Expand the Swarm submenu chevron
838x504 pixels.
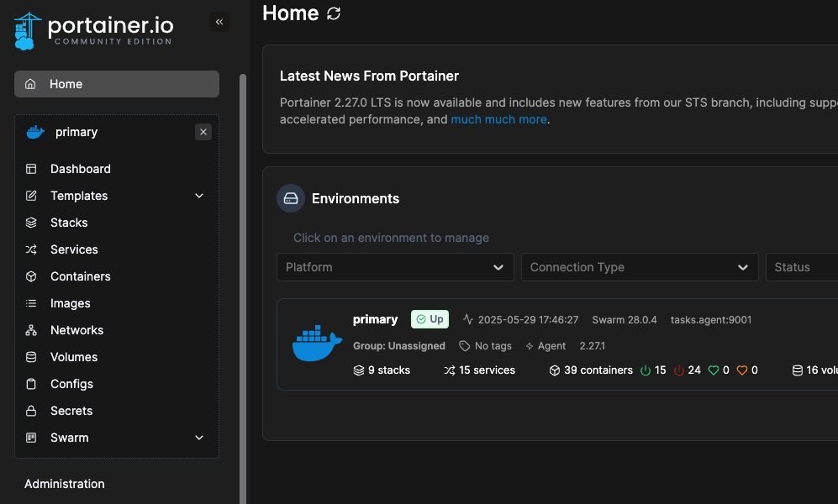point(199,438)
